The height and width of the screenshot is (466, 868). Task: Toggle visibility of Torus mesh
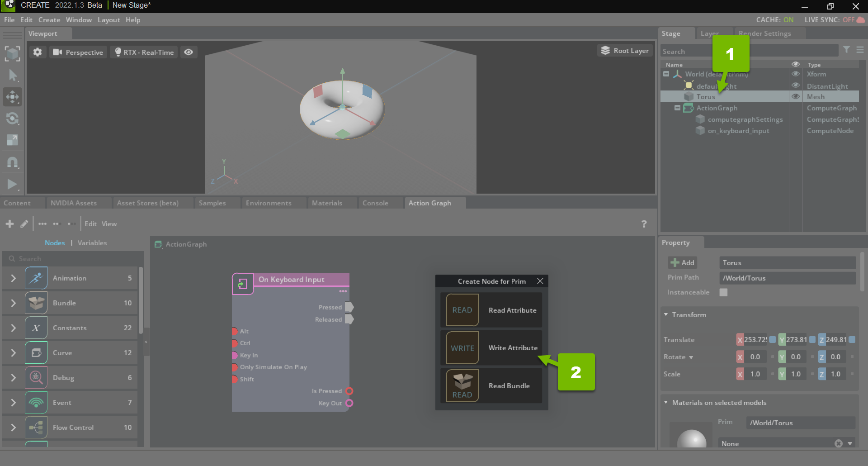(796, 96)
